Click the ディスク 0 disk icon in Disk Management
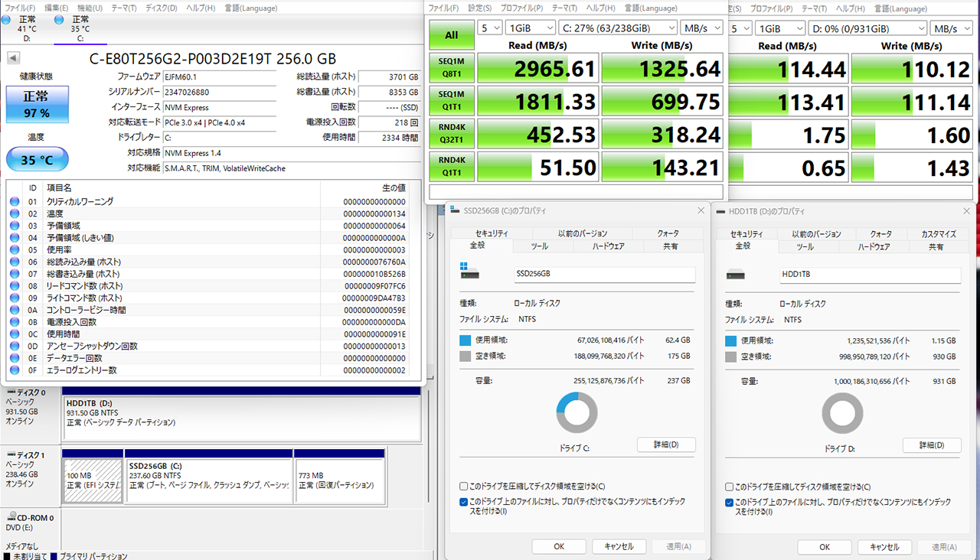980x560 pixels. click(x=10, y=392)
